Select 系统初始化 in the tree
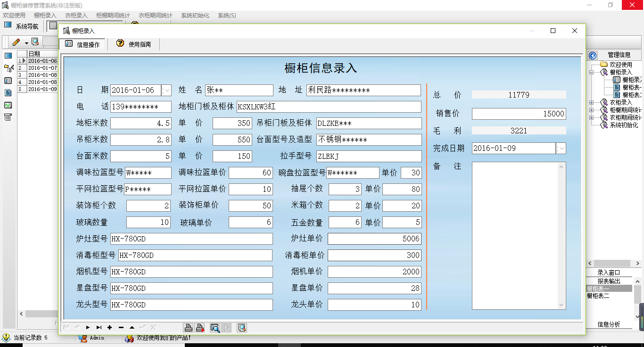 [x=624, y=125]
